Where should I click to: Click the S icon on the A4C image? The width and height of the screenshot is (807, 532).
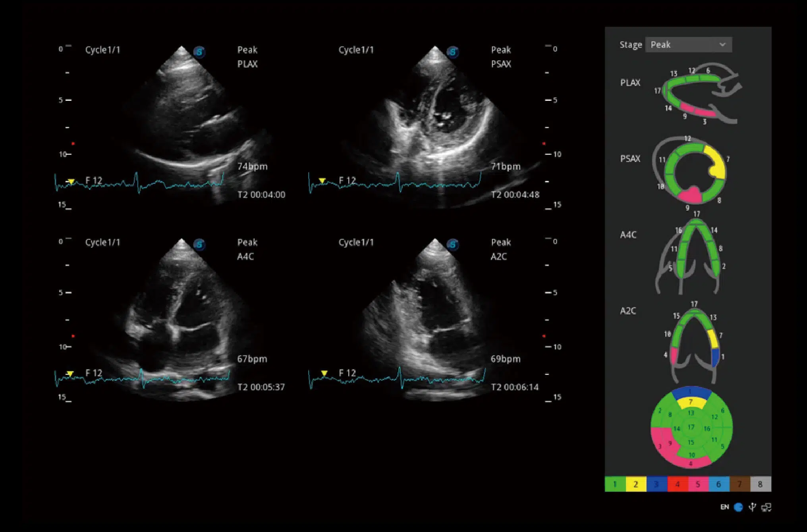click(199, 245)
